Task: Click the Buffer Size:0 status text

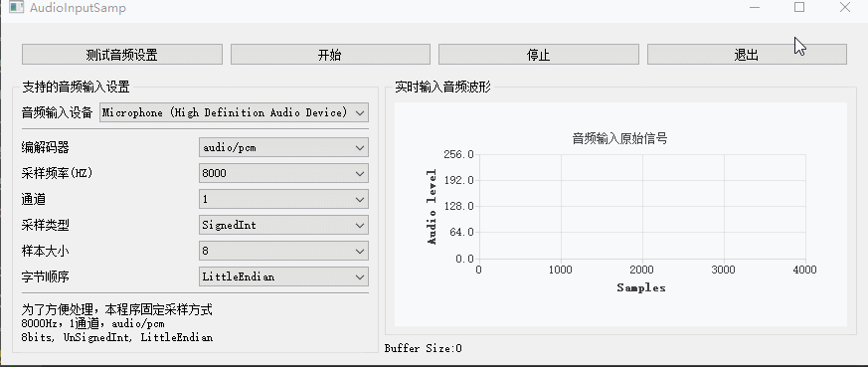Action: pyautogui.click(x=423, y=349)
